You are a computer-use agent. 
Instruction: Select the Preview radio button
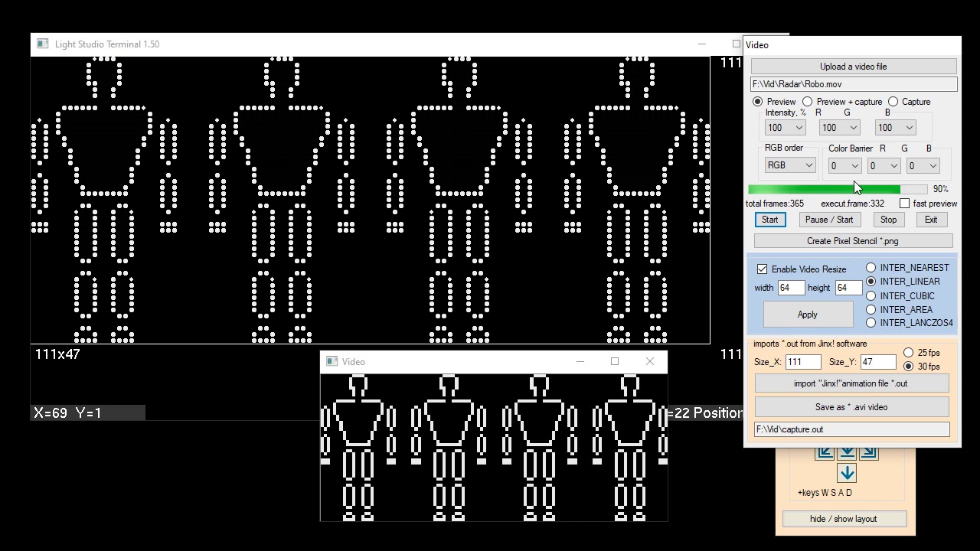757,102
